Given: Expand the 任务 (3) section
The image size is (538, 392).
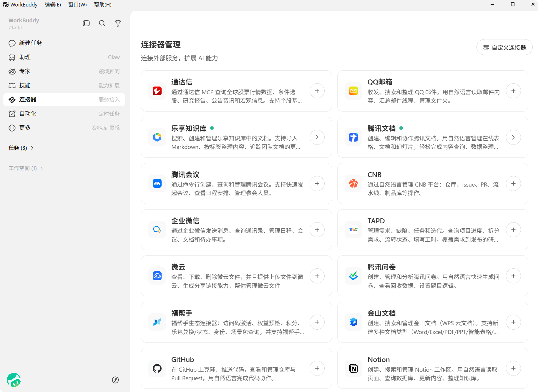Looking at the screenshot, I should click(x=21, y=148).
